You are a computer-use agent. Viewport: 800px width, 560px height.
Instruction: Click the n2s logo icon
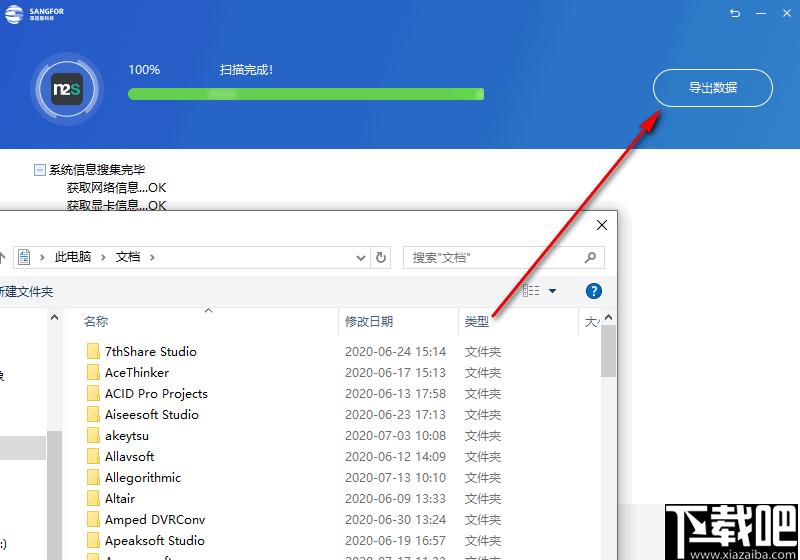(x=67, y=89)
